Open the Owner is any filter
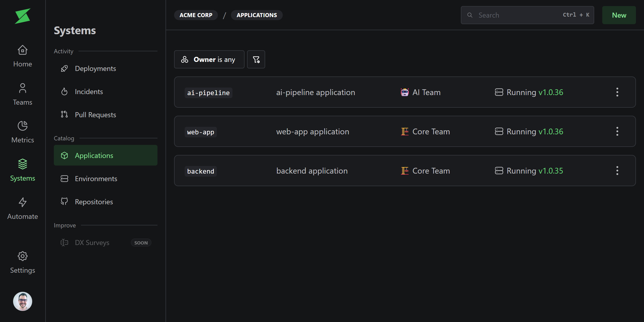 (x=209, y=59)
